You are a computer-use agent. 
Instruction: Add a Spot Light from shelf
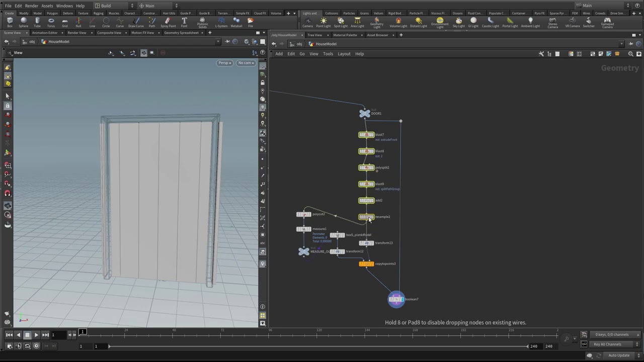pos(341,22)
